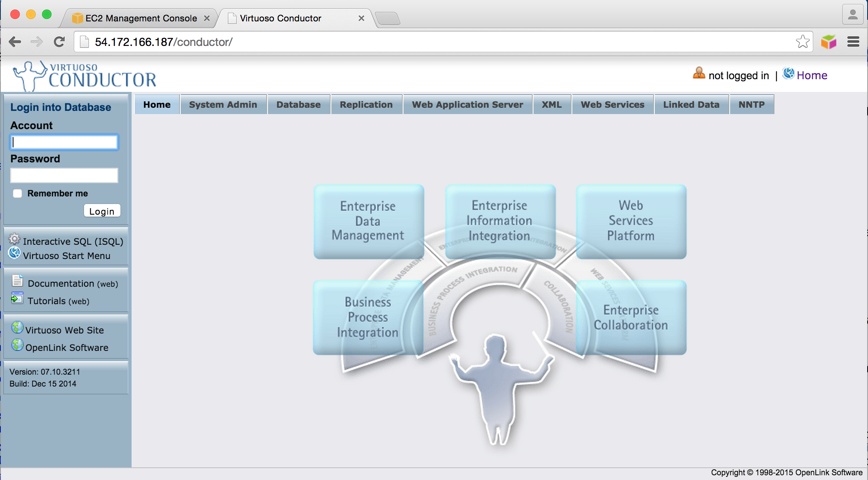Click the Account text field
Screen dimensions: 868x480
click(64, 142)
